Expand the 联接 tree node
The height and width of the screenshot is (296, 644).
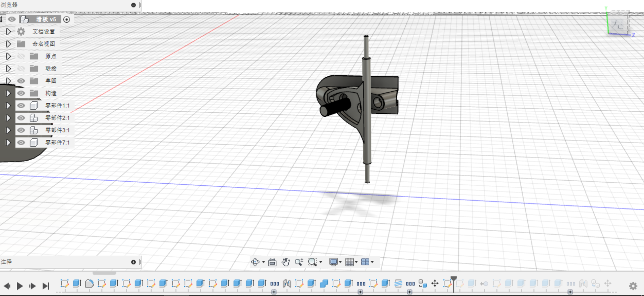point(8,69)
